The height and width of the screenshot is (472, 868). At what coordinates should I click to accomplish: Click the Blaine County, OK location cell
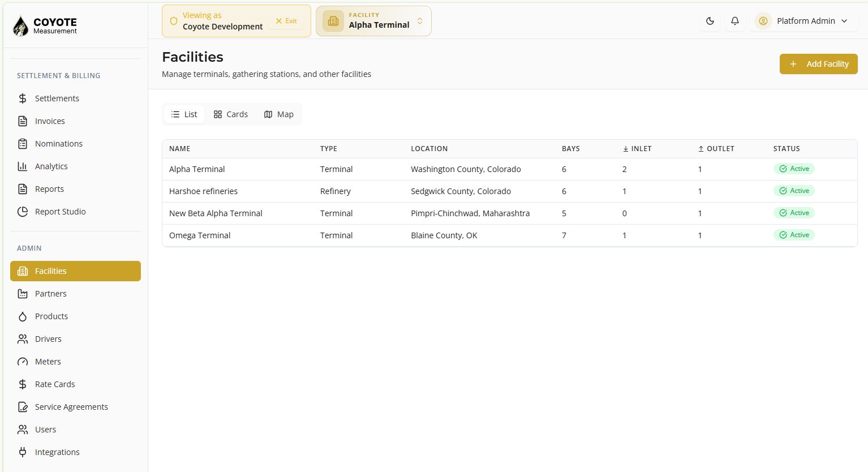(x=444, y=235)
